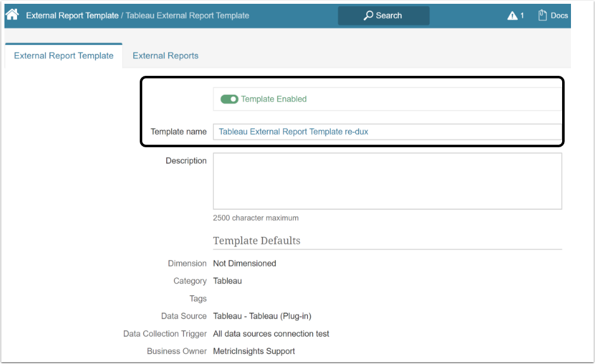The height and width of the screenshot is (364, 595).
Task: Click the Search button in header
Action: (x=384, y=16)
